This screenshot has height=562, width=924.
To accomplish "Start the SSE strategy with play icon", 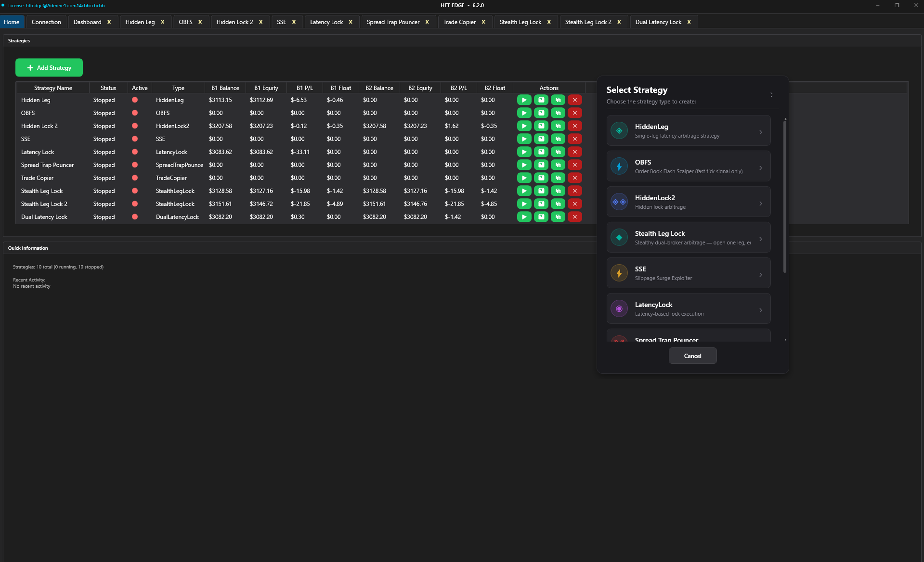I will tap(524, 139).
